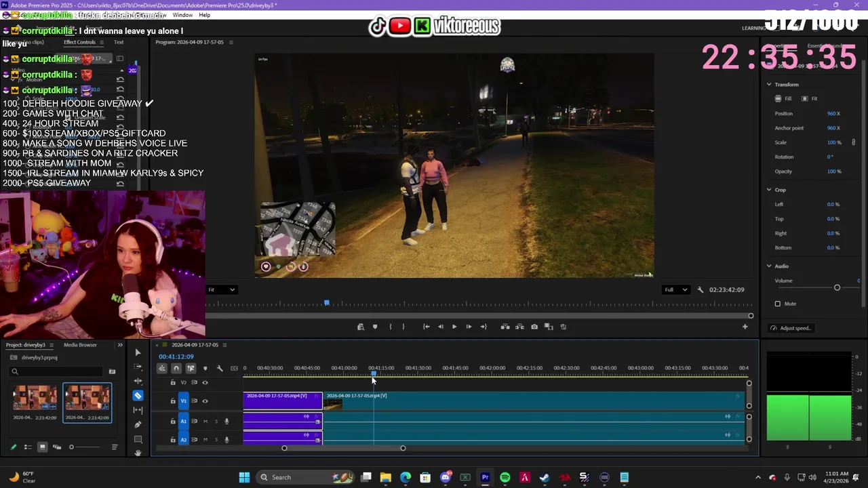
Task: Select the Selection tool arrow
Action: (x=138, y=352)
